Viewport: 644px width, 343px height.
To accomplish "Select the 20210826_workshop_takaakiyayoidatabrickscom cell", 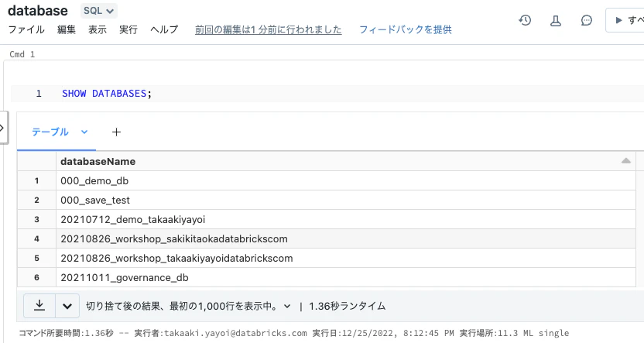I will pyautogui.click(x=346, y=258).
